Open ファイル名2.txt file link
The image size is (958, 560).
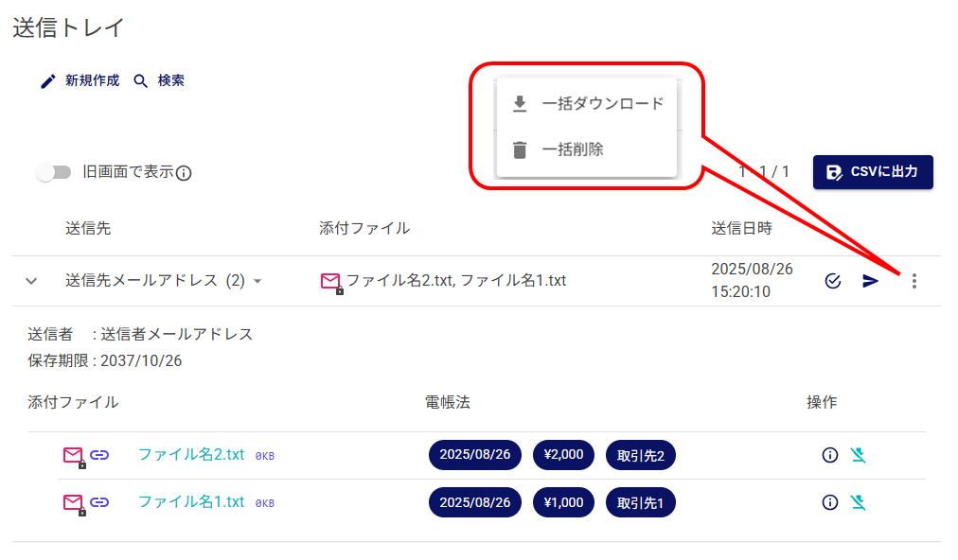pyautogui.click(x=191, y=454)
